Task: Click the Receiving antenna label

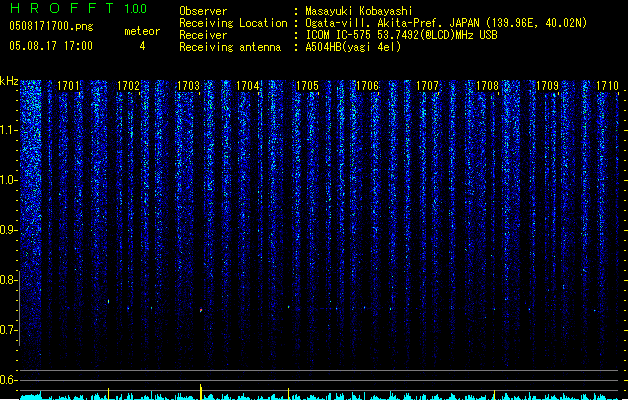Action: (x=230, y=47)
